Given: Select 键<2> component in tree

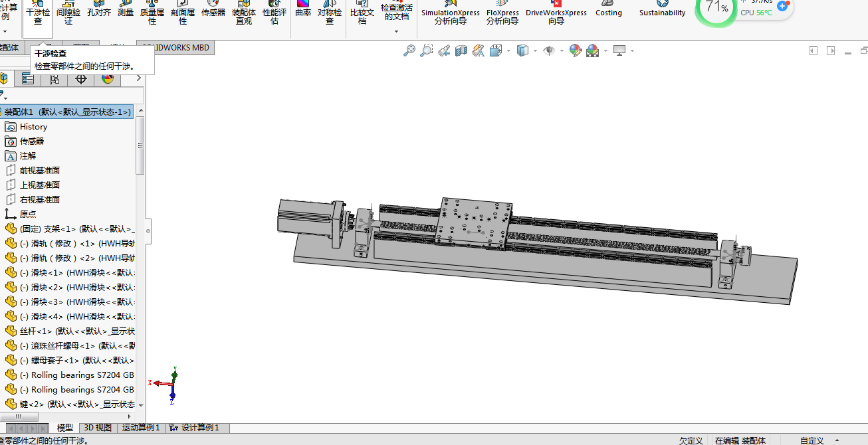Looking at the screenshot, I should coord(69,404).
